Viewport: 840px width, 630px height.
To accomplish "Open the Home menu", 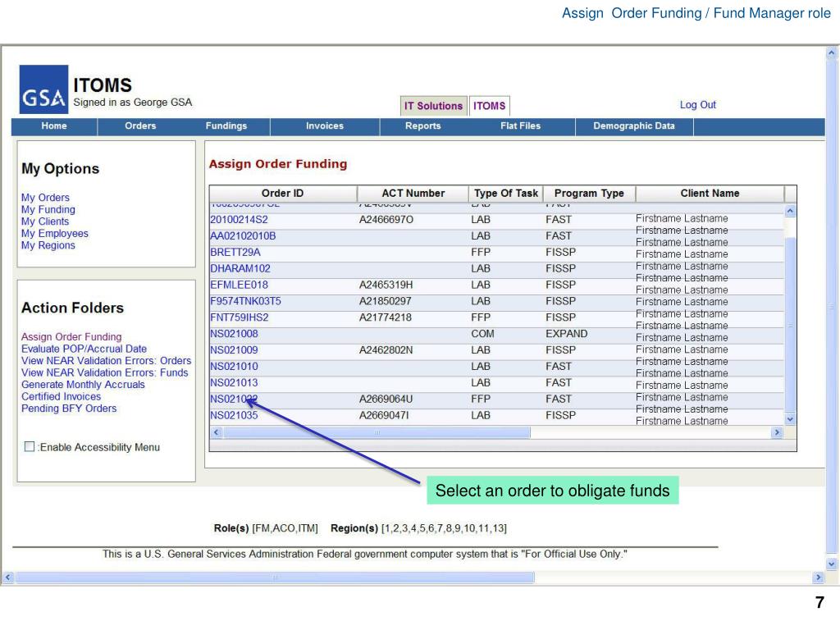I will [x=54, y=126].
